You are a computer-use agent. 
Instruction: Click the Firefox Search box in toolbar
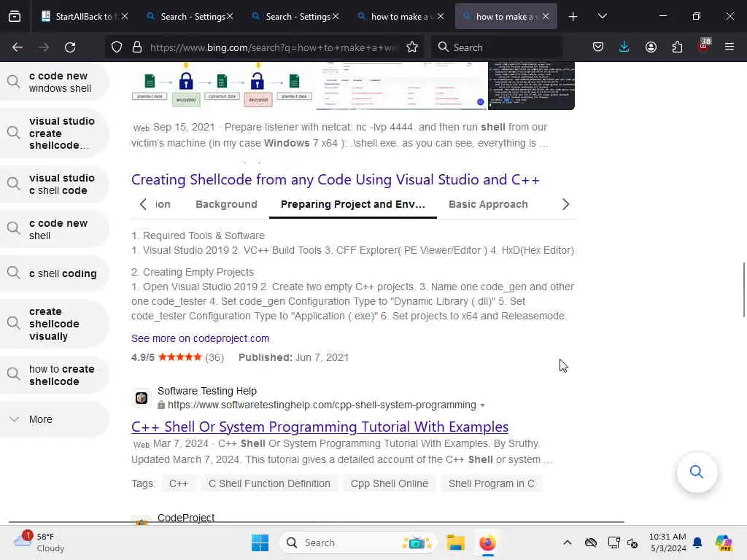(497, 47)
